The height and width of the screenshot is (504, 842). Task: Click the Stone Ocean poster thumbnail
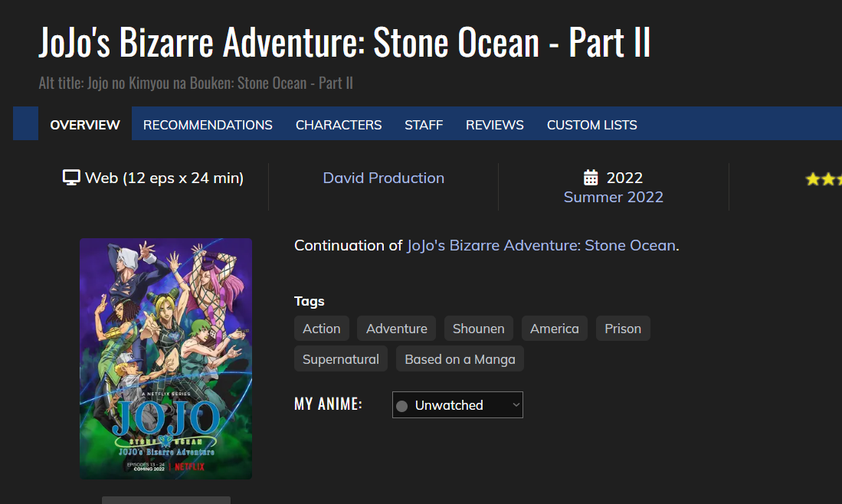click(165, 358)
